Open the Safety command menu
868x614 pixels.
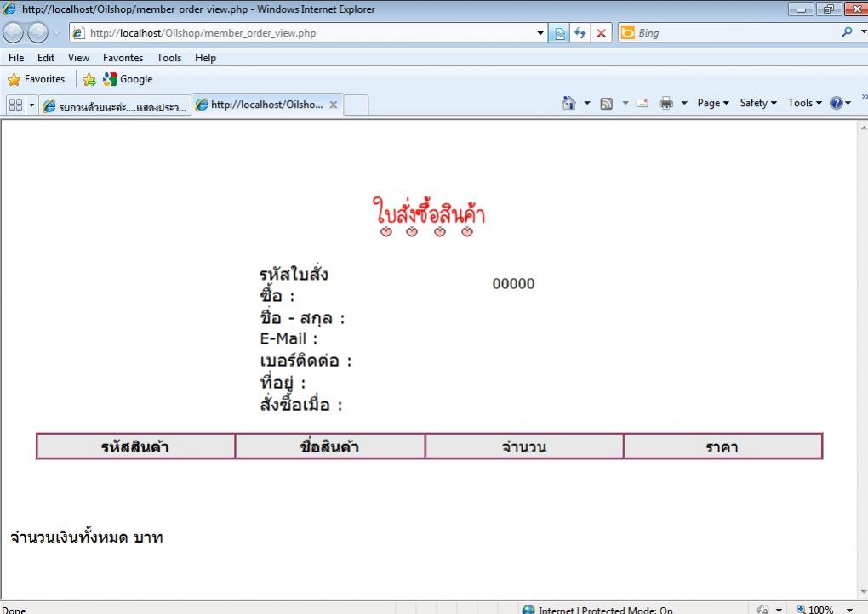pyautogui.click(x=758, y=103)
